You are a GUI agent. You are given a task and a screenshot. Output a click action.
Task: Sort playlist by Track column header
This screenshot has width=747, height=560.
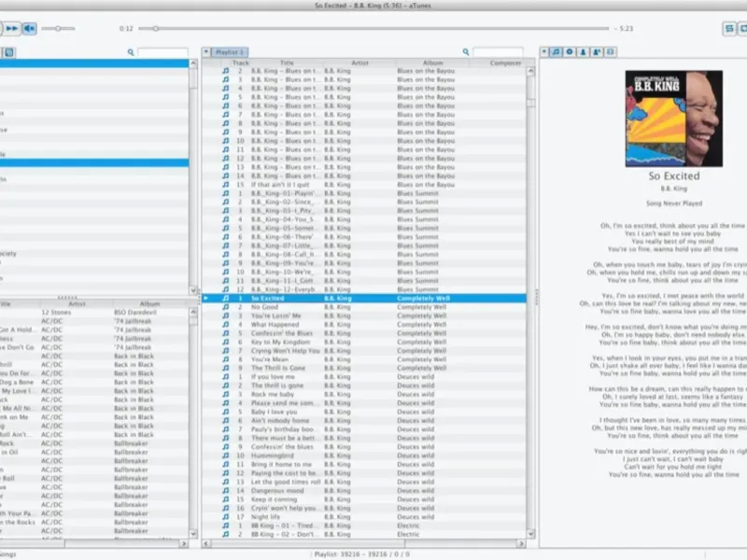tap(240, 63)
